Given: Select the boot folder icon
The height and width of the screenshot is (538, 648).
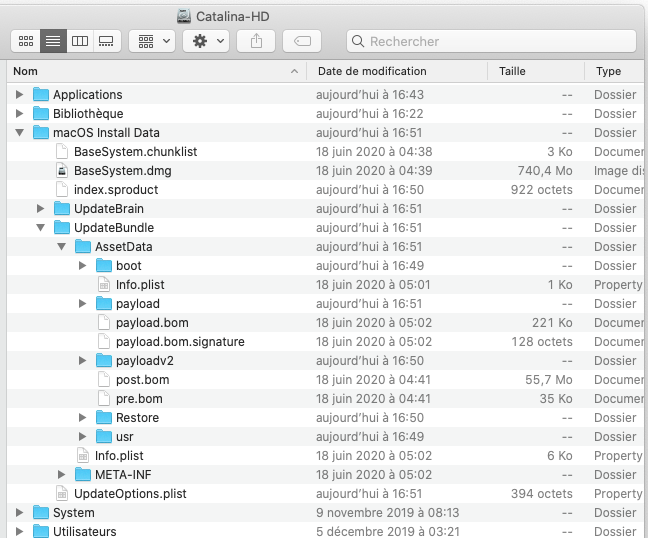Looking at the screenshot, I should tap(104, 266).
